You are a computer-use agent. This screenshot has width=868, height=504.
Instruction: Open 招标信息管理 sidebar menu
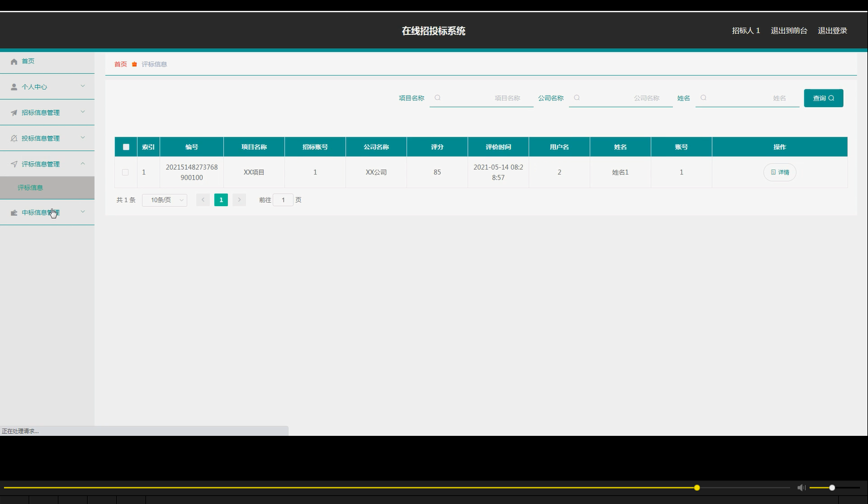tap(47, 113)
